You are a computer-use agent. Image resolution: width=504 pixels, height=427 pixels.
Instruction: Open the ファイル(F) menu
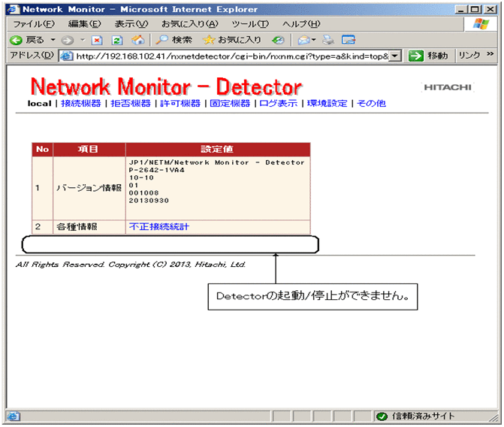point(34,24)
